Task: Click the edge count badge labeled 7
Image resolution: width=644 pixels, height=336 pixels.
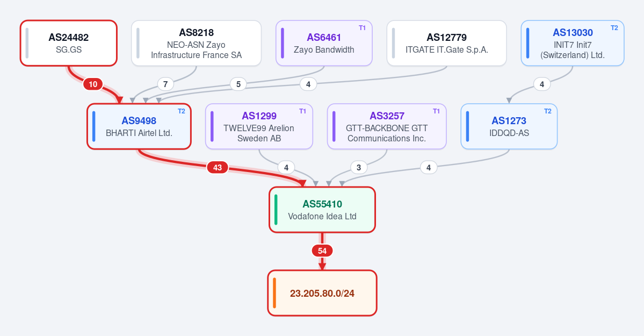Action: click(x=165, y=84)
